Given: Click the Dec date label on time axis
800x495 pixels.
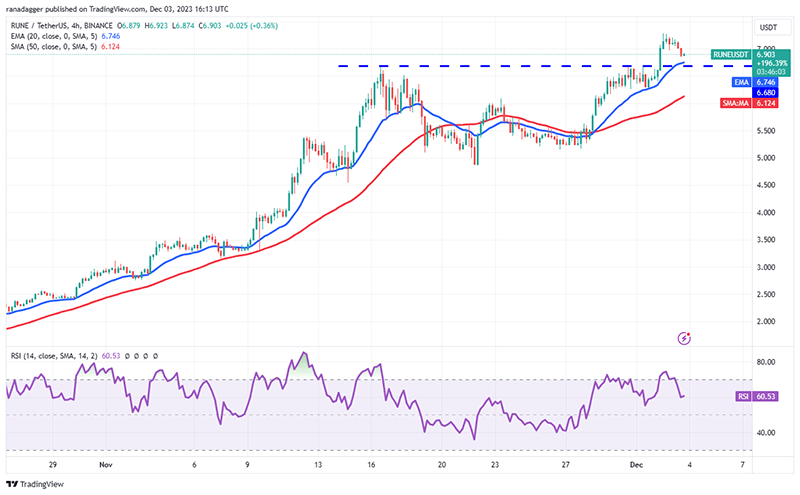Looking at the screenshot, I should click(636, 464).
